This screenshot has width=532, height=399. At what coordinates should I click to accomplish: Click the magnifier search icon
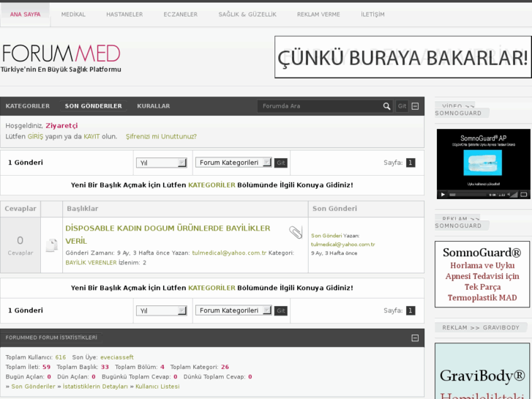pos(386,106)
